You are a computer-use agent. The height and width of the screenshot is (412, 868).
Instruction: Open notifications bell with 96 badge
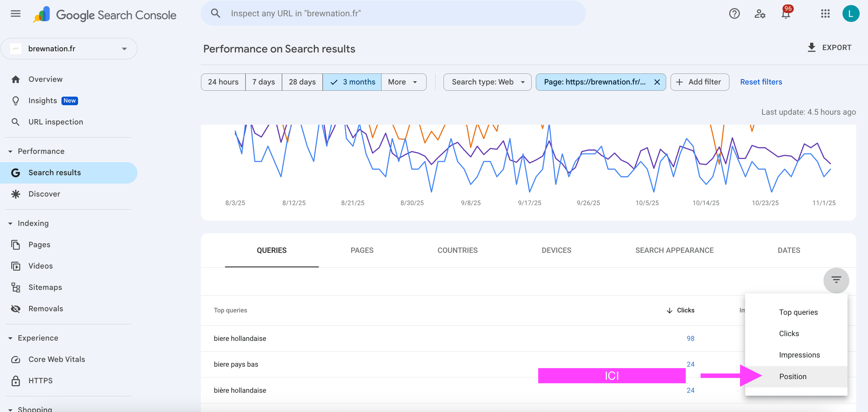(x=786, y=14)
